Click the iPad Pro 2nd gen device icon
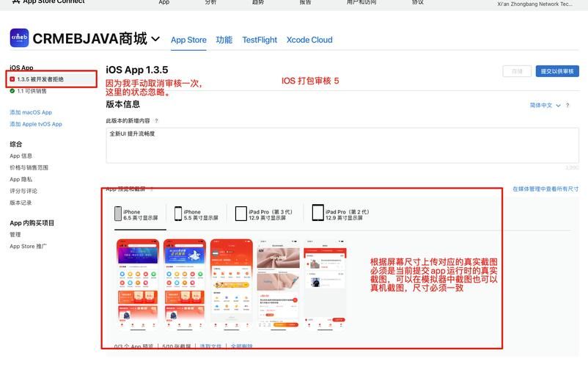 [x=317, y=212]
